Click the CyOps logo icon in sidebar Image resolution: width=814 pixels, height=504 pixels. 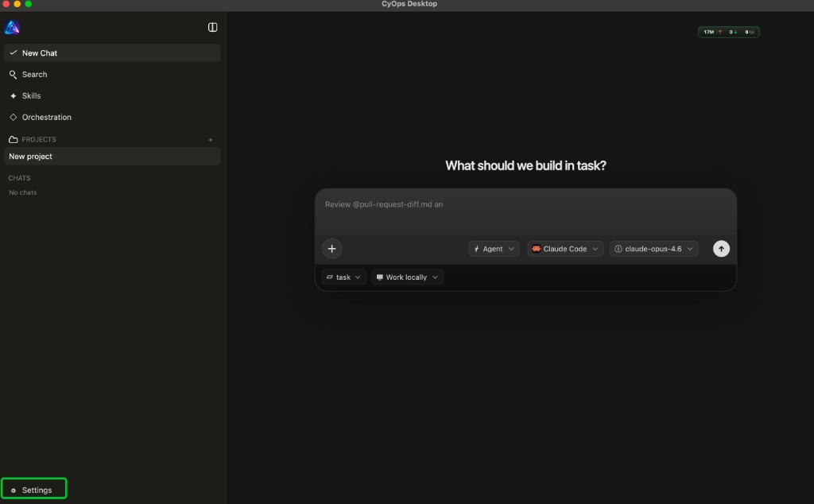(12, 27)
